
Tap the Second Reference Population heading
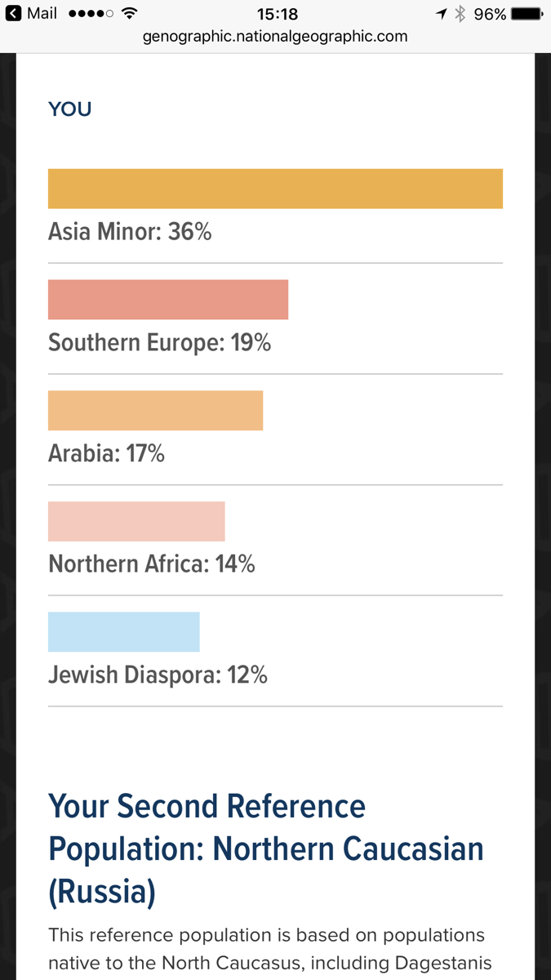266,849
